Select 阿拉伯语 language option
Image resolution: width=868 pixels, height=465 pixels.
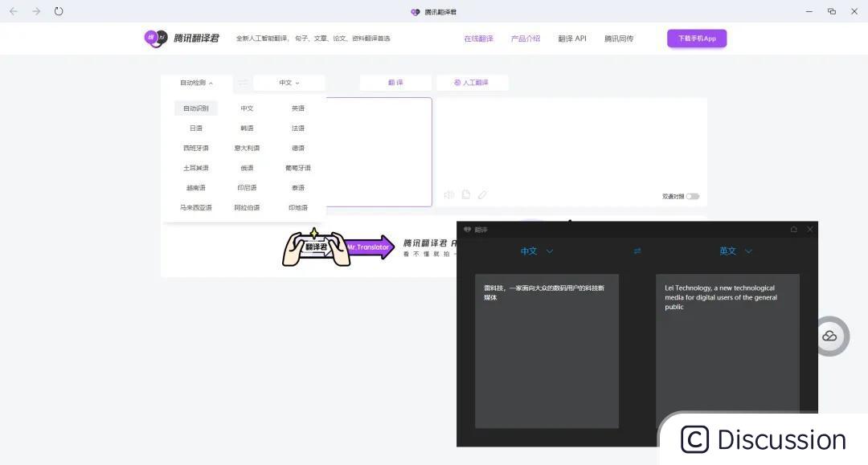pyautogui.click(x=247, y=208)
